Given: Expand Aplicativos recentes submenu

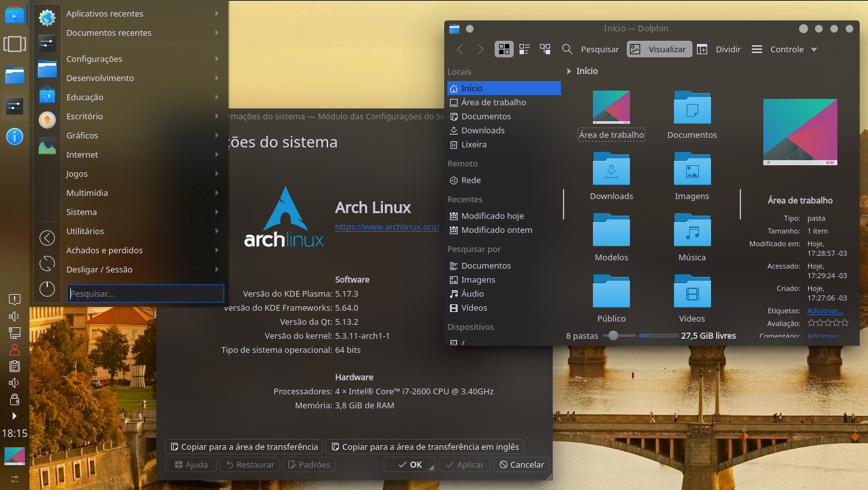Looking at the screenshot, I should pyautogui.click(x=144, y=13).
